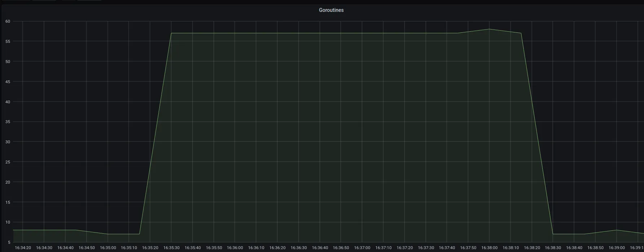The height and width of the screenshot is (252, 644).
Task: Click the 60 label on the y-axis
Action: point(8,22)
